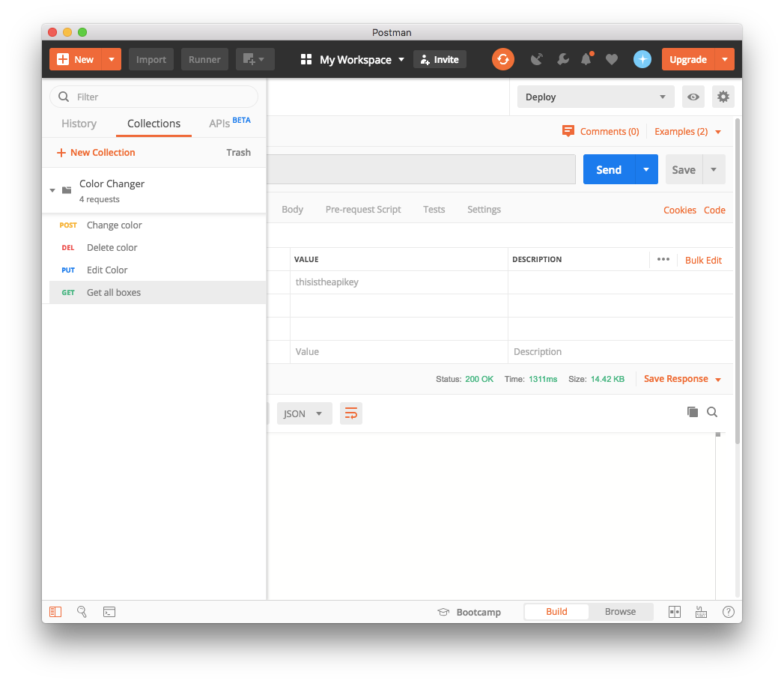This screenshot has height=683, width=784.
Task: Open the Body tab
Action: (x=293, y=210)
